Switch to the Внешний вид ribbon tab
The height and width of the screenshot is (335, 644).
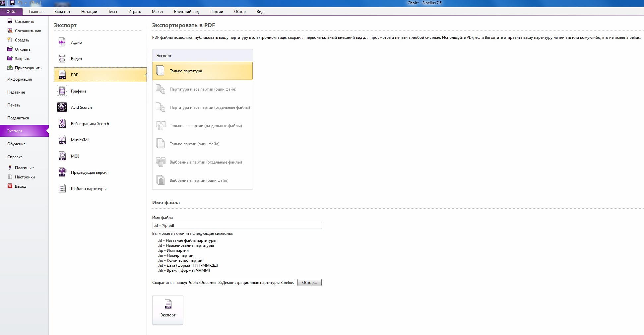(186, 12)
